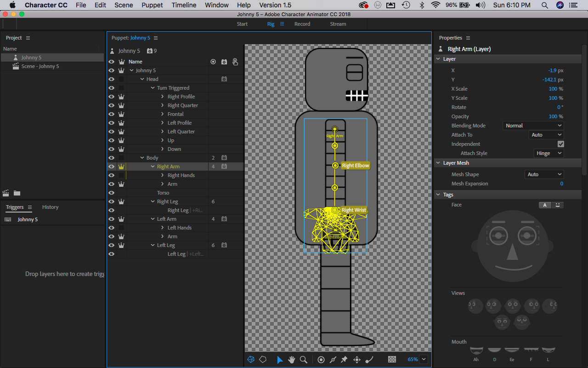Screen dimensions: 588x368
Task: Click the Right Elbow handle in canvas
Action: click(335, 166)
